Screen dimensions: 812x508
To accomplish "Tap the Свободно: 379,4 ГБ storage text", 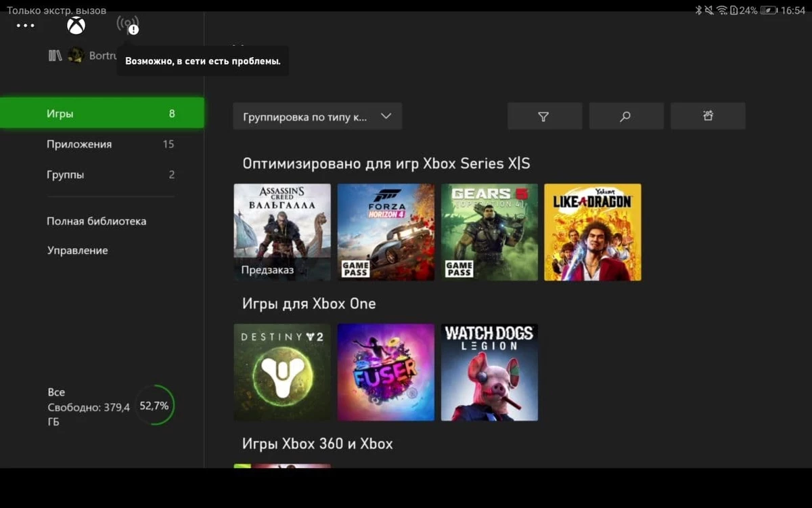I will pyautogui.click(x=88, y=414).
